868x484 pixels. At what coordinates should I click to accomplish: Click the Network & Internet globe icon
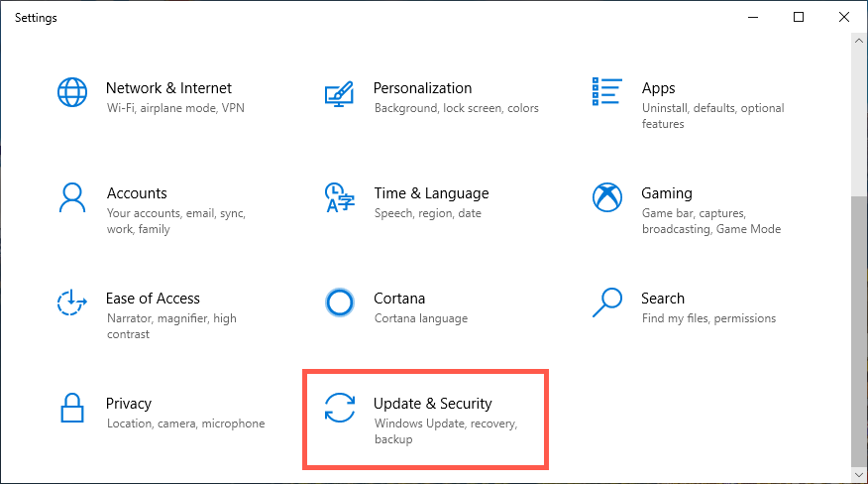(72, 92)
